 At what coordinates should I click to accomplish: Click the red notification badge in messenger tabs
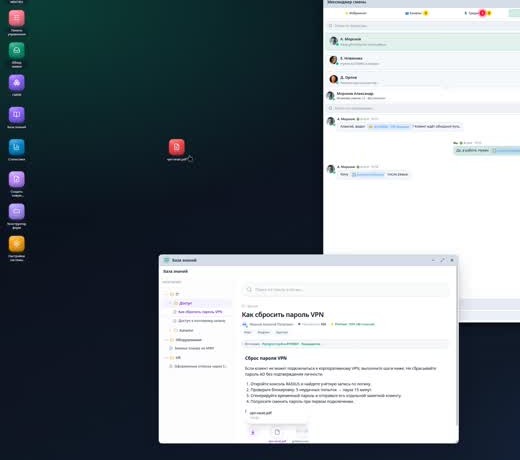coord(482,13)
